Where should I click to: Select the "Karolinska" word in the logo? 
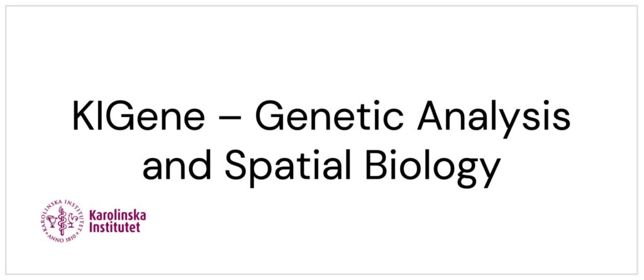click(118, 215)
